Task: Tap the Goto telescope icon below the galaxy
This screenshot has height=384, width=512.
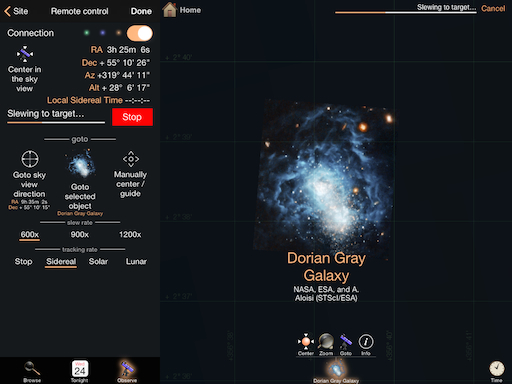Action: coord(346,342)
